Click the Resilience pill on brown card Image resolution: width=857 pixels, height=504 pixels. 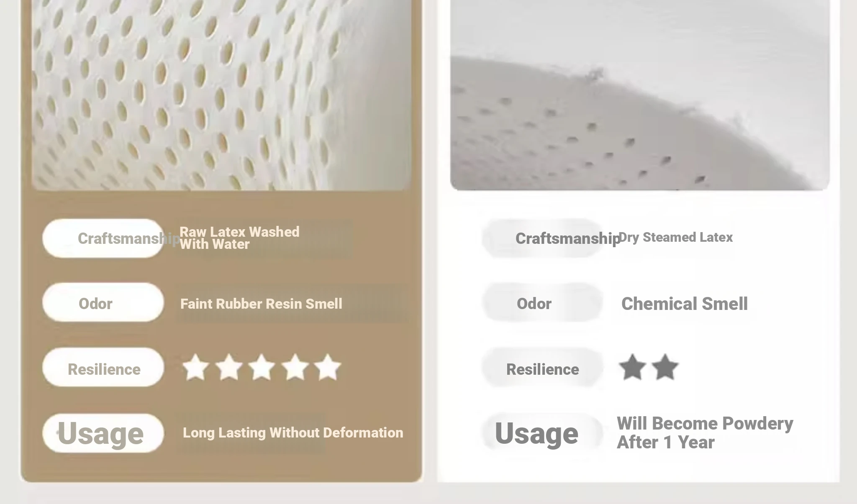coord(103,367)
